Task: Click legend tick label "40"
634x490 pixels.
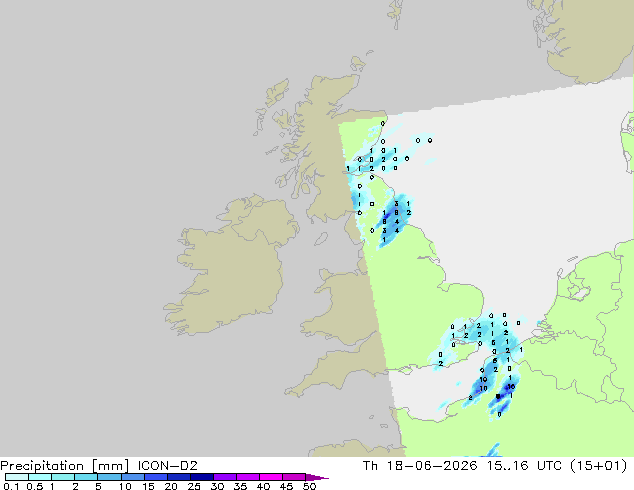Action: [x=263, y=486]
